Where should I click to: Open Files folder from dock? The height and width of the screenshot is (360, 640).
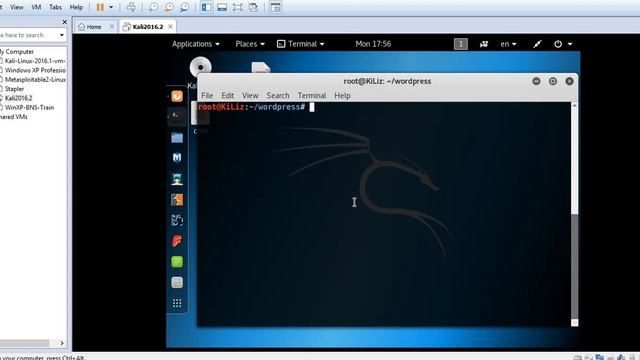tap(177, 138)
